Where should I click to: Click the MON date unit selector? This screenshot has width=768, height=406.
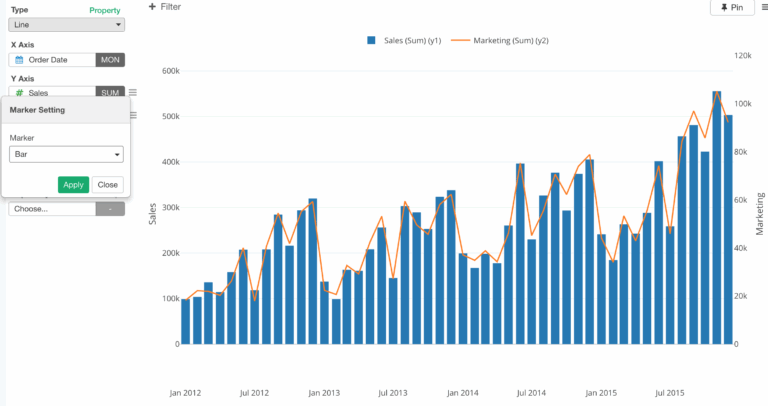tap(110, 60)
